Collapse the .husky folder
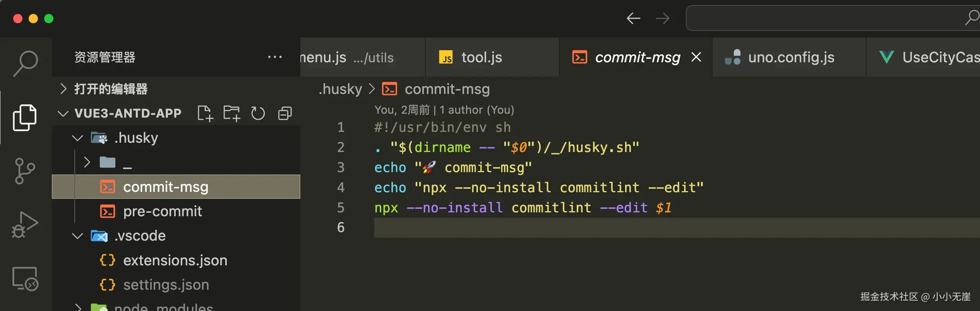Image resolution: width=980 pixels, height=311 pixels. coord(77,138)
